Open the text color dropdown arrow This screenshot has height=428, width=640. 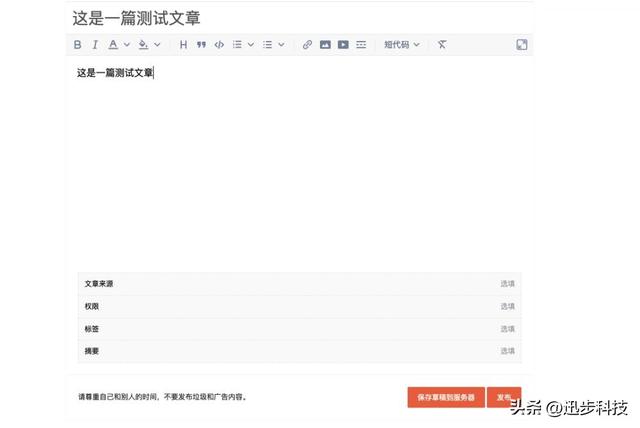point(127,44)
